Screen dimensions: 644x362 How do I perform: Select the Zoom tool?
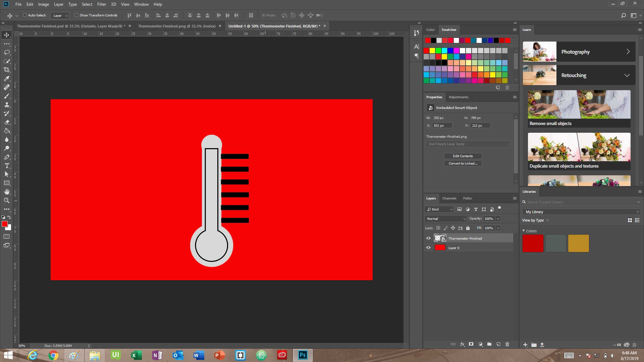pos(7,200)
